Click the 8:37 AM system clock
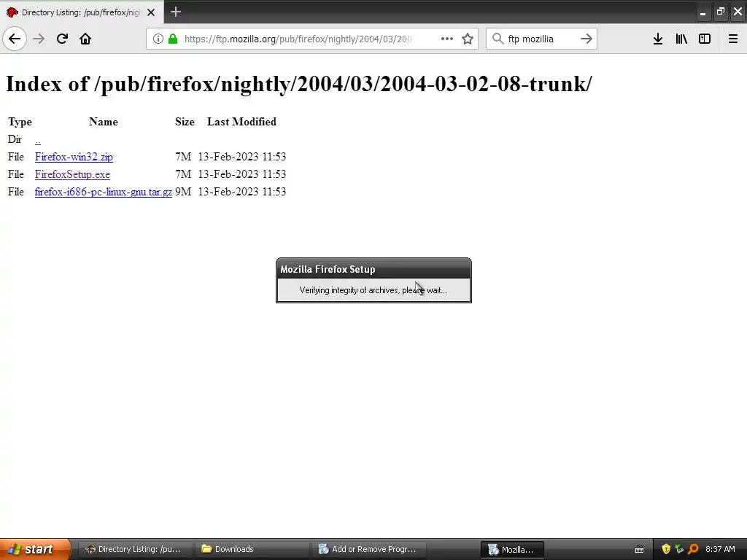The image size is (747, 560). pyautogui.click(x=720, y=549)
